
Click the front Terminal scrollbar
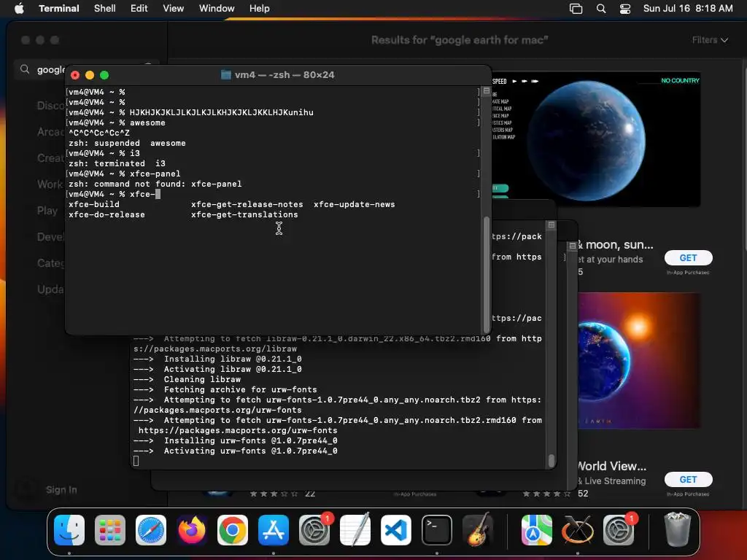[x=487, y=274]
